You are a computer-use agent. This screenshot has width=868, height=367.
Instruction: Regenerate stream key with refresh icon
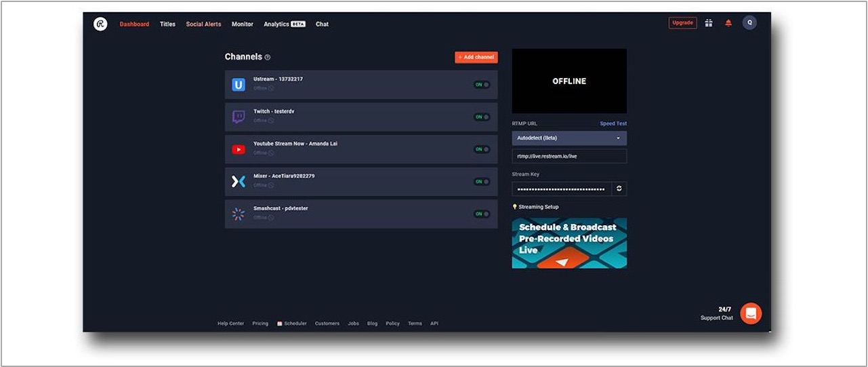click(x=619, y=189)
